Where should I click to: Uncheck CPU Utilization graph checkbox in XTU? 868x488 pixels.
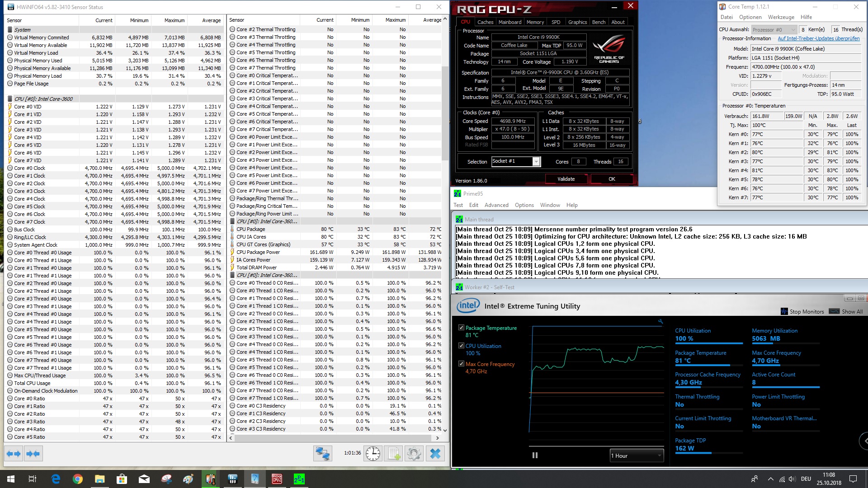461,346
